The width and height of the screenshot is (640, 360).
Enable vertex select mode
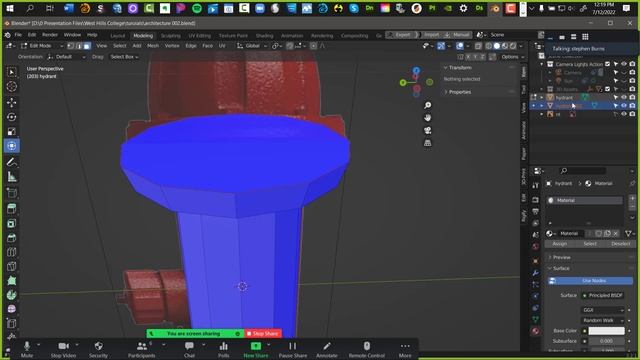click(71, 46)
